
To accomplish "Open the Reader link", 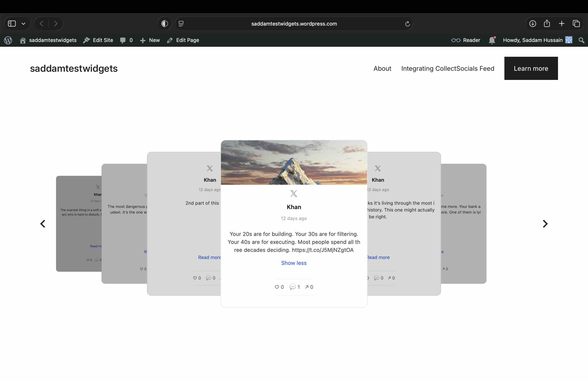I will pos(466,40).
